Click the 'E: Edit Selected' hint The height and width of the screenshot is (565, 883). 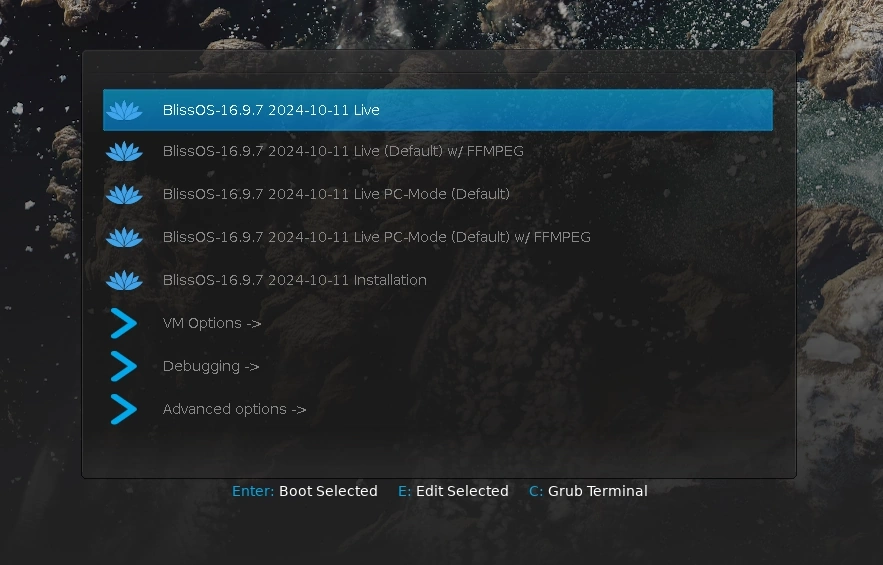coord(453,491)
